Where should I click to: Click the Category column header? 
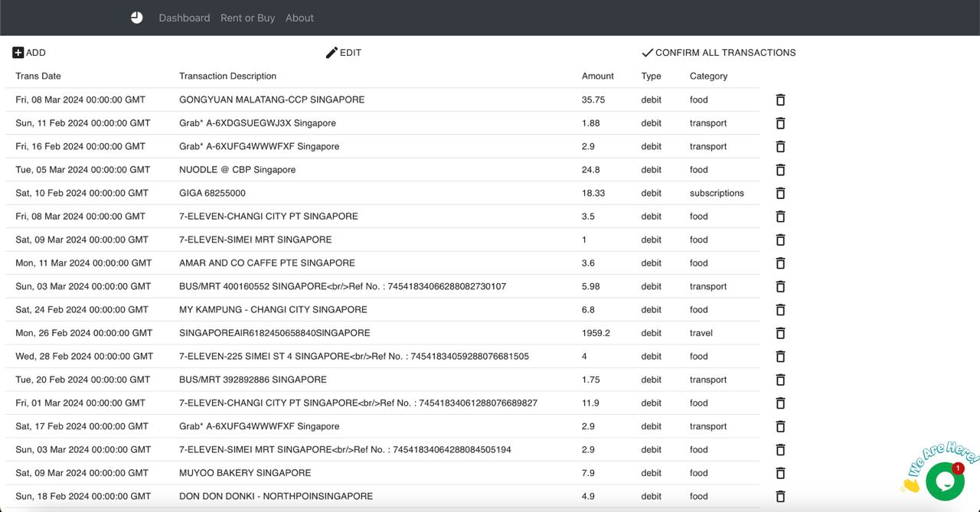(x=708, y=76)
